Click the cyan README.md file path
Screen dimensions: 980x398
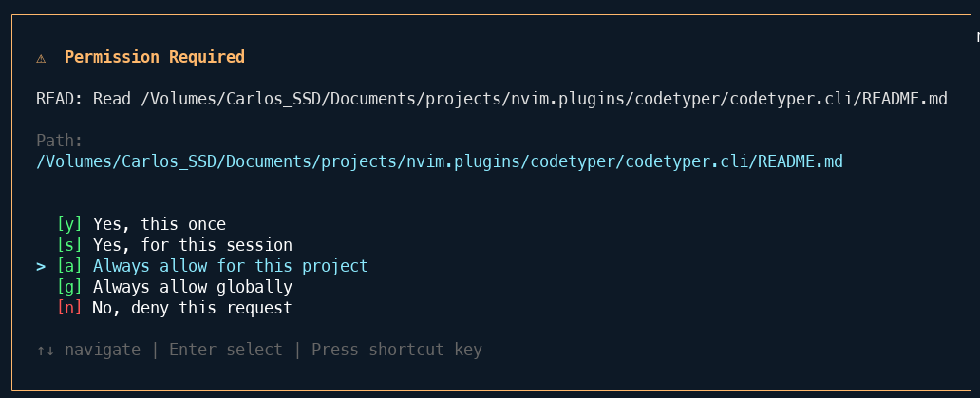[440, 161]
